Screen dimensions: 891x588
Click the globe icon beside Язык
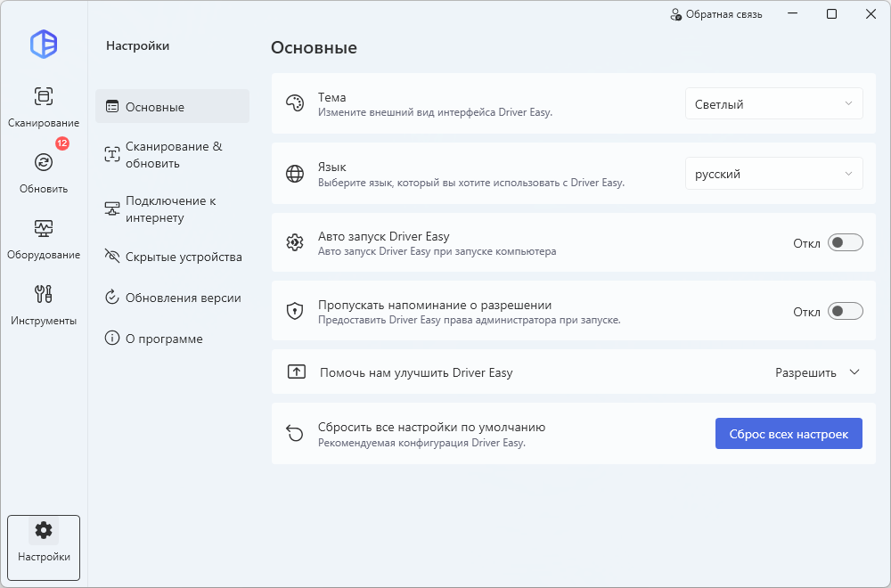click(x=295, y=173)
